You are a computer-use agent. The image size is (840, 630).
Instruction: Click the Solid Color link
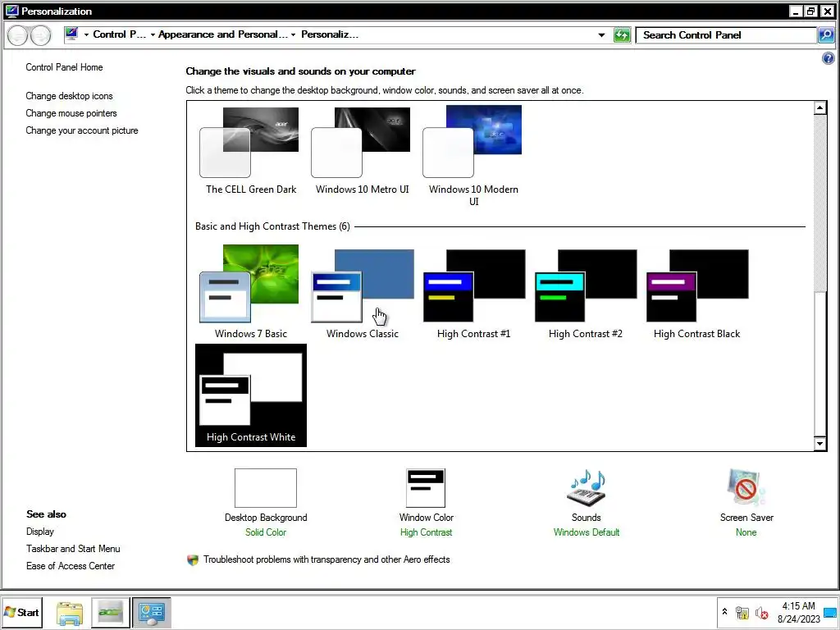pyautogui.click(x=266, y=532)
